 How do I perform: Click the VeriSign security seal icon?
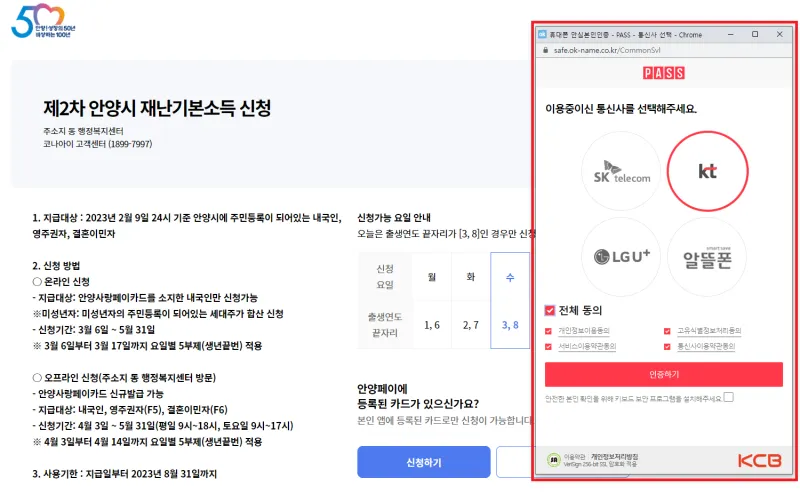point(554,460)
